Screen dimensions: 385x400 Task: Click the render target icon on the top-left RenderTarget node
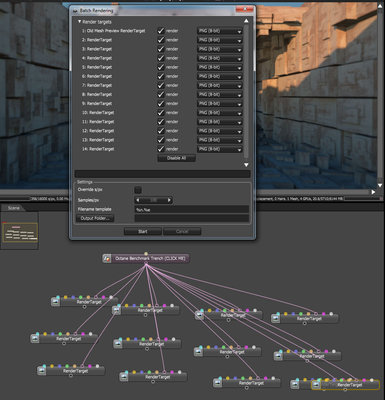click(55, 302)
